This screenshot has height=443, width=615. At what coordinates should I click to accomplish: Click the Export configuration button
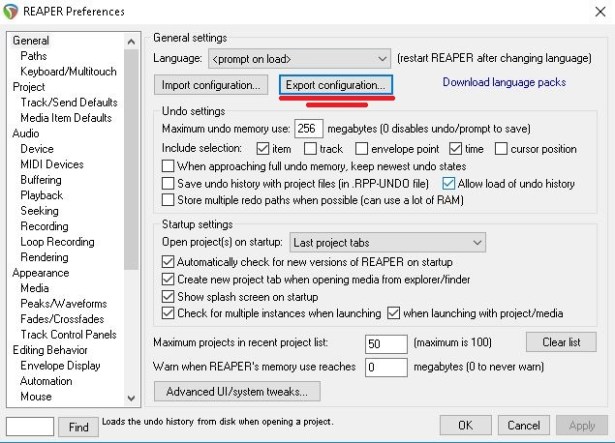(x=336, y=85)
